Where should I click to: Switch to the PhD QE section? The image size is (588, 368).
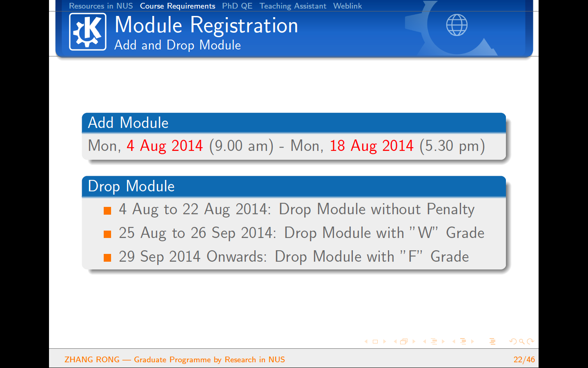pos(237,6)
